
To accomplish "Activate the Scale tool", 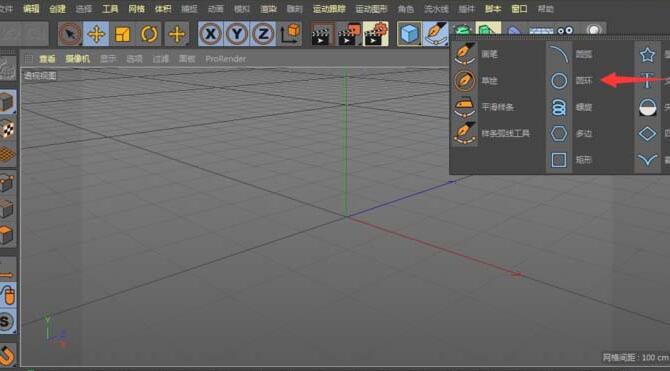I will click(122, 34).
